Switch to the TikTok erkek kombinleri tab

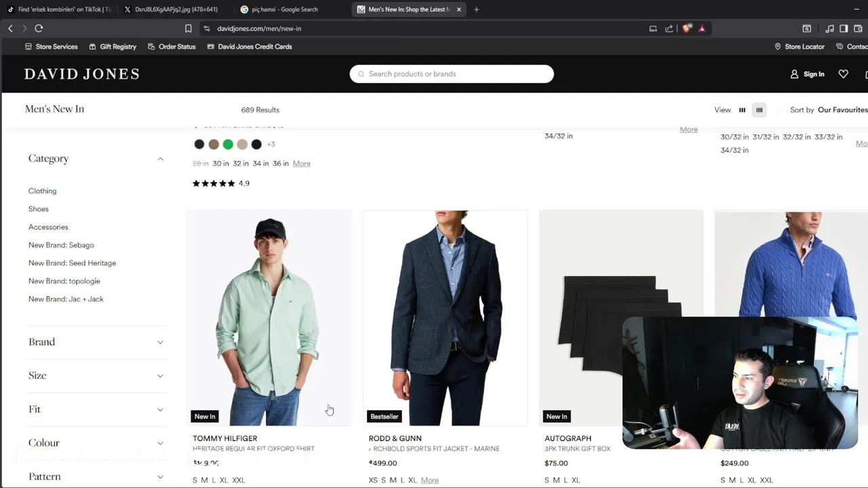pos(58,9)
